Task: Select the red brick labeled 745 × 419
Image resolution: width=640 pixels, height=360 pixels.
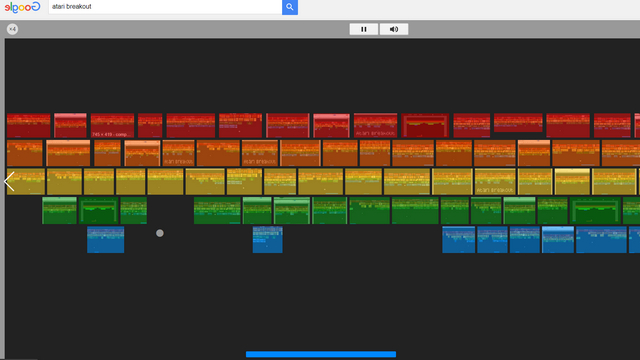Action: [x=112, y=125]
